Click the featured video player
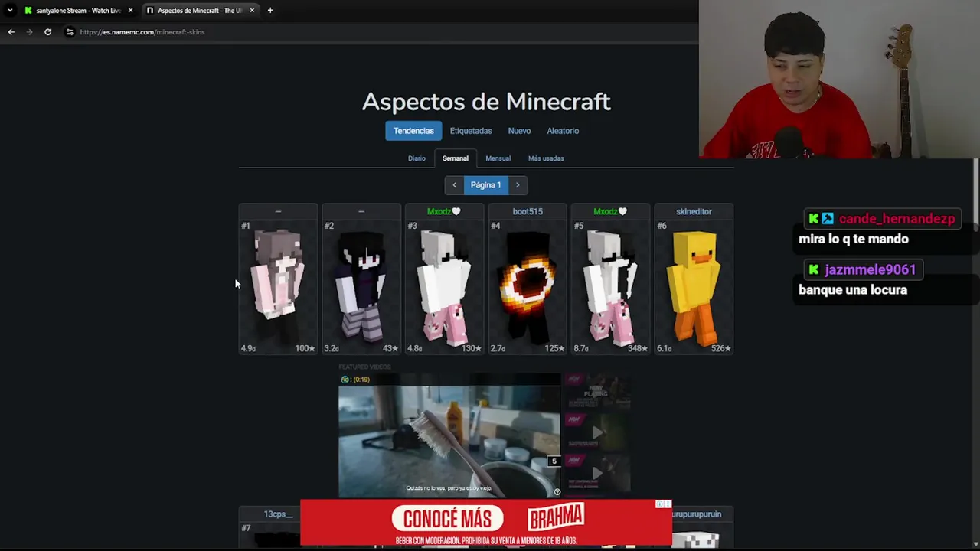The image size is (980, 551). coord(449,436)
